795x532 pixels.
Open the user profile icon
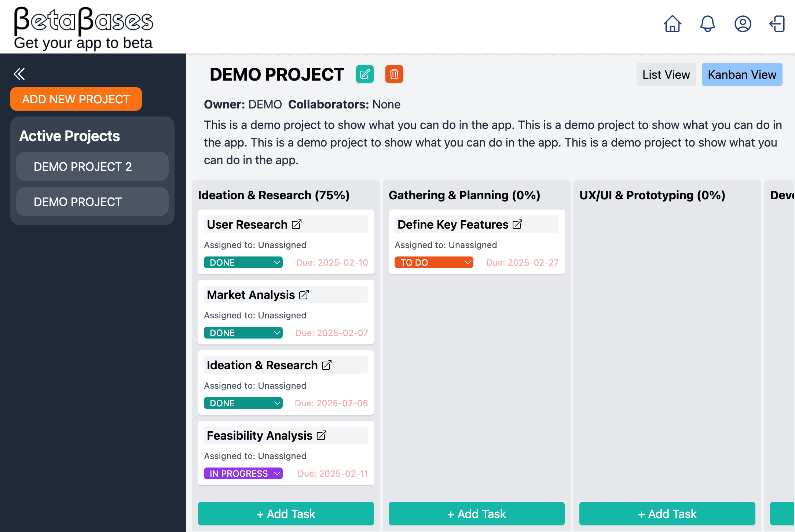(743, 24)
